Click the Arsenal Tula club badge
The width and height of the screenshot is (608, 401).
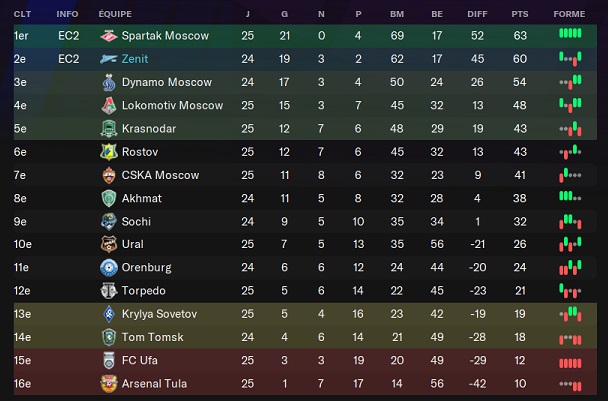pyautogui.click(x=109, y=383)
